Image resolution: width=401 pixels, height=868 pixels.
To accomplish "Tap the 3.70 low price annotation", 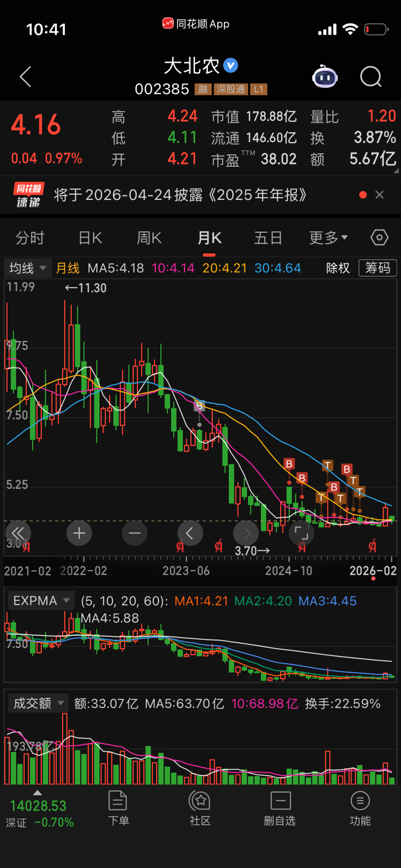I will pyautogui.click(x=252, y=551).
